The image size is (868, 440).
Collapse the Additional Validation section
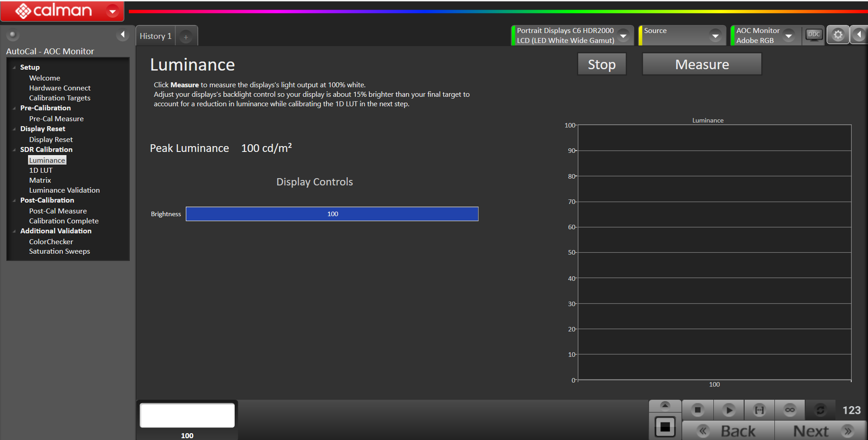click(x=14, y=231)
